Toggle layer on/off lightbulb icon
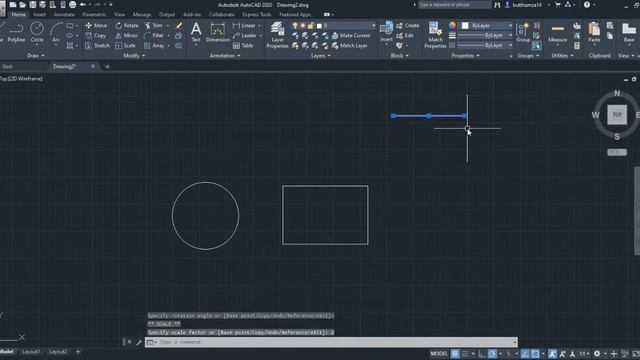Screen dimensions: 640x360 (295, 25)
